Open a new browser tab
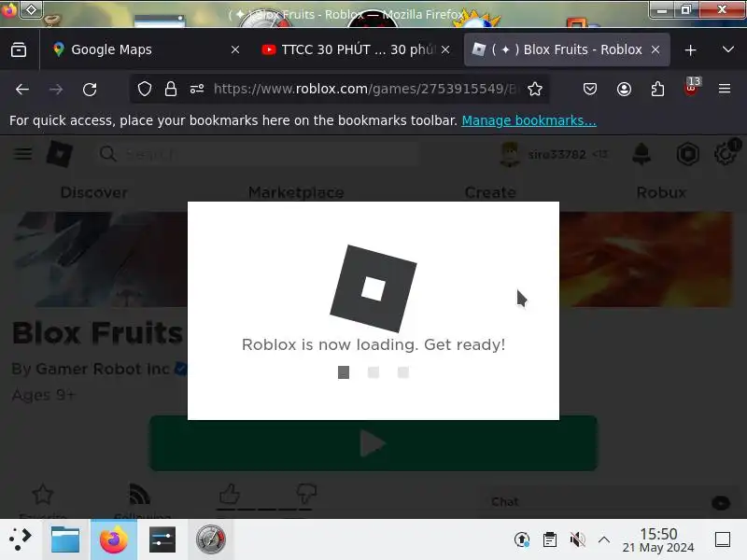 (690, 50)
